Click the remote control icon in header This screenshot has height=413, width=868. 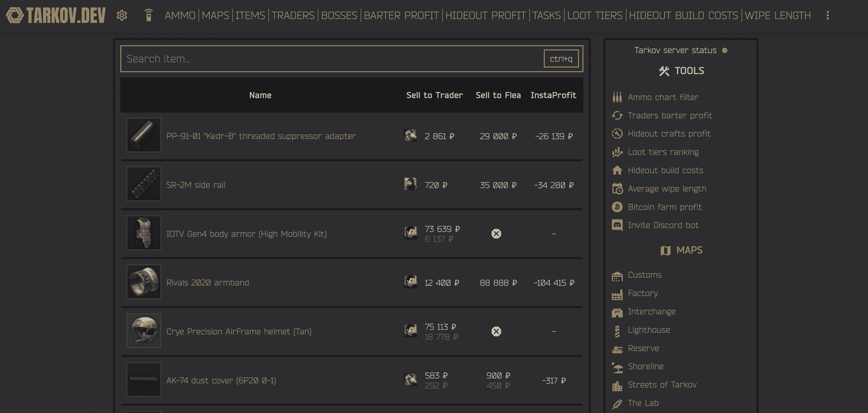coord(149,15)
